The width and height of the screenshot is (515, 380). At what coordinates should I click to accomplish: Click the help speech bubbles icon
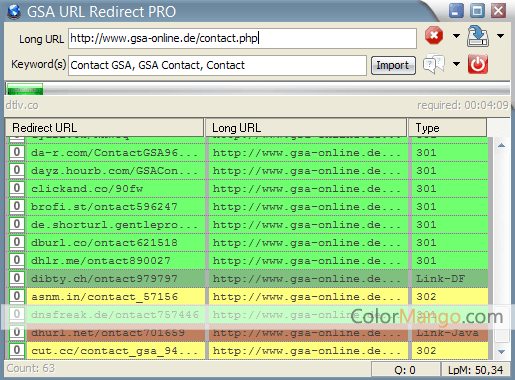click(x=434, y=64)
